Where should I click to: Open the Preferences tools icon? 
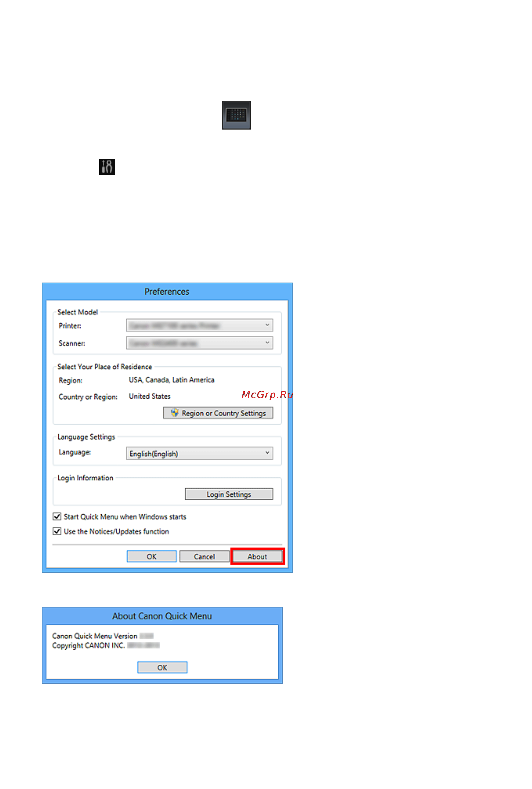(x=107, y=167)
